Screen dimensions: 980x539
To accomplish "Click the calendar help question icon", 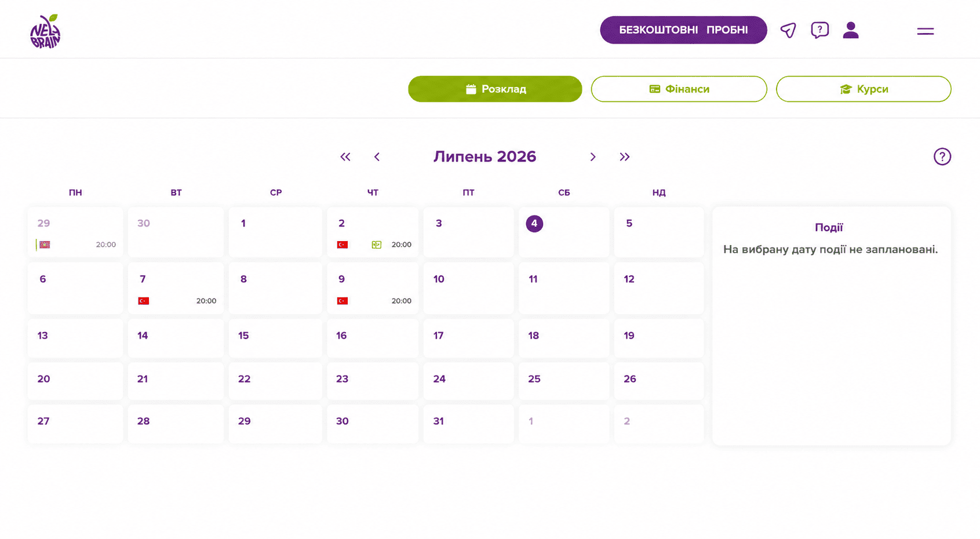I will pos(942,156).
